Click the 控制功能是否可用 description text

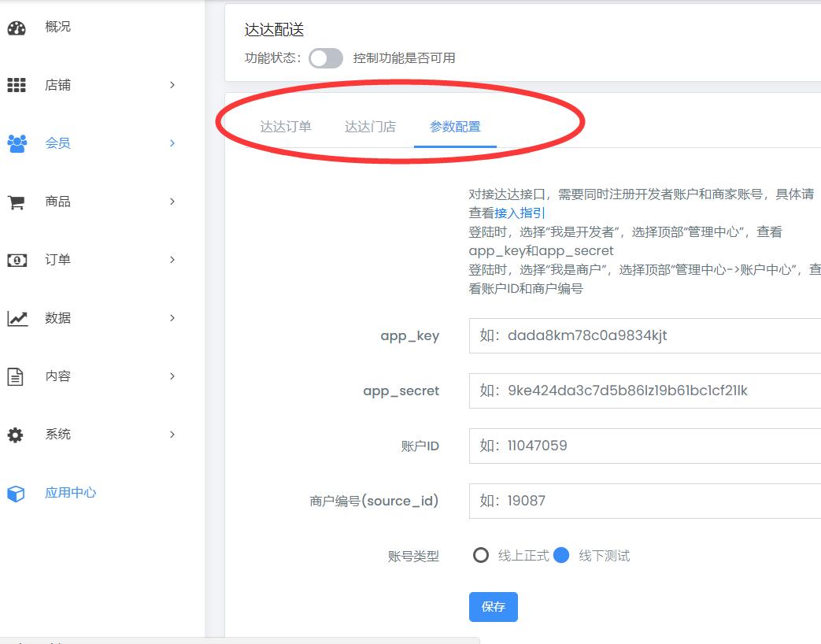click(404, 58)
